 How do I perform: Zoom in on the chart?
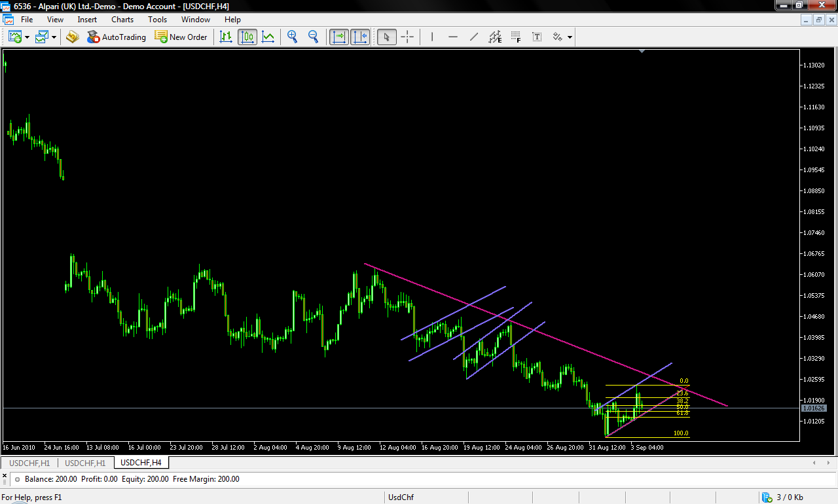tap(292, 37)
